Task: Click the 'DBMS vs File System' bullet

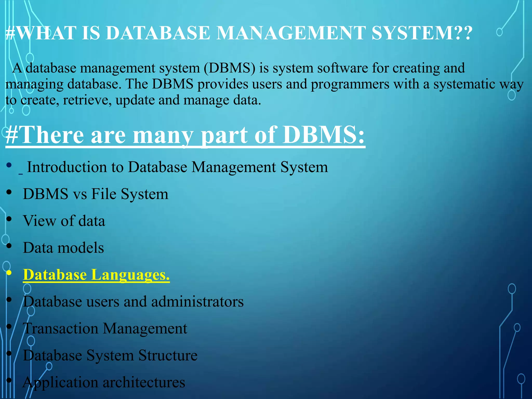Action: pos(96,194)
